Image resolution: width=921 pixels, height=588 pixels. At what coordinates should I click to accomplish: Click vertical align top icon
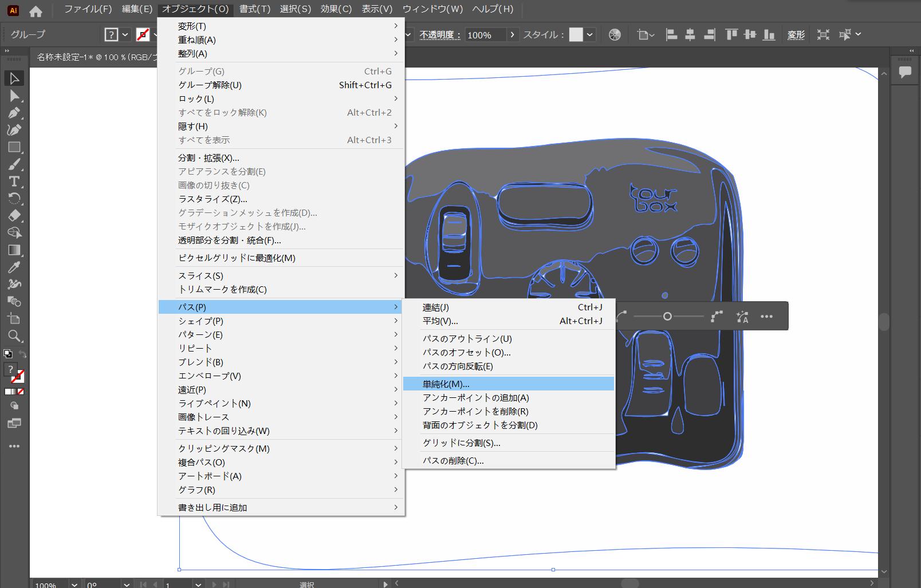(731, 35)
